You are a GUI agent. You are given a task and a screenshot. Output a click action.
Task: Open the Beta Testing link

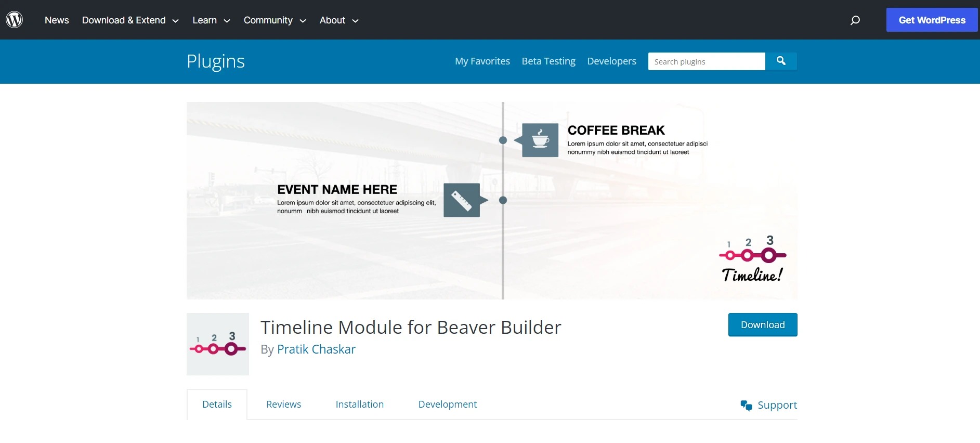(548, 61)
